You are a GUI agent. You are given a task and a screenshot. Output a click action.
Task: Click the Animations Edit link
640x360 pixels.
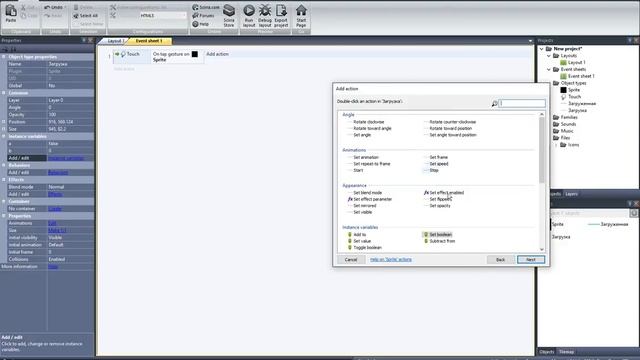[x=52, y=223]
